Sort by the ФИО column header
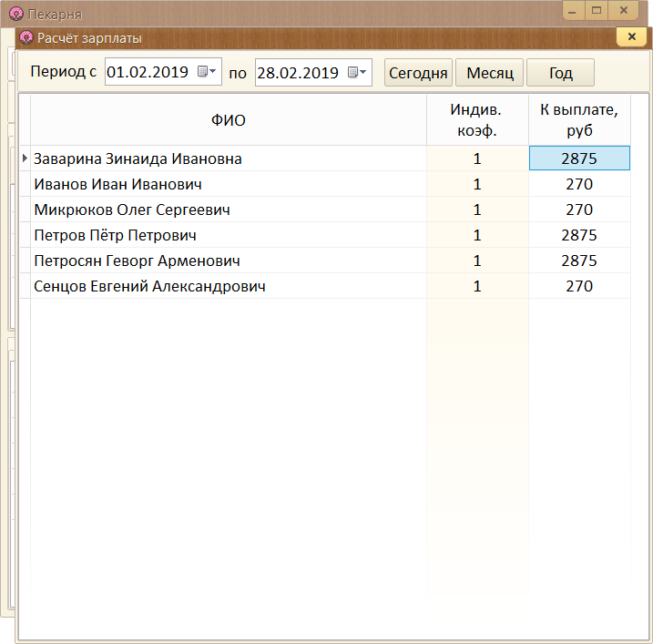The height and width of the screenshot is (644, 653). pyautogui.click(x=229, y=120)
